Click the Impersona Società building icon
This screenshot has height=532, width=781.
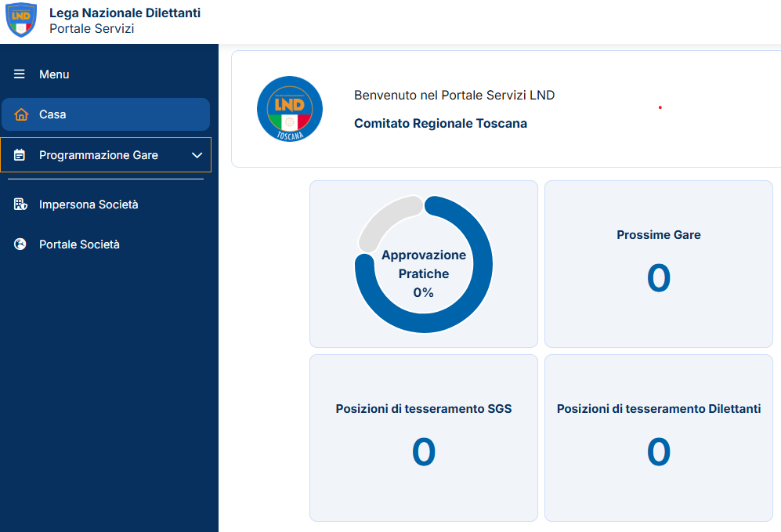[x=20, y=204]
